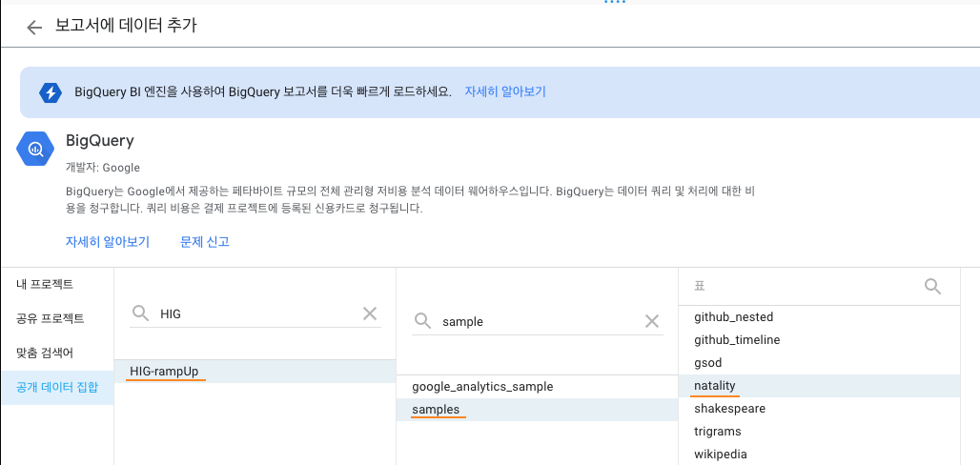Image resolution: width=980 pixels, height=465 pixels.
Task: Select the 맞춤 검색어 tab
Action: pyautogui.click(x=57, y=354)
